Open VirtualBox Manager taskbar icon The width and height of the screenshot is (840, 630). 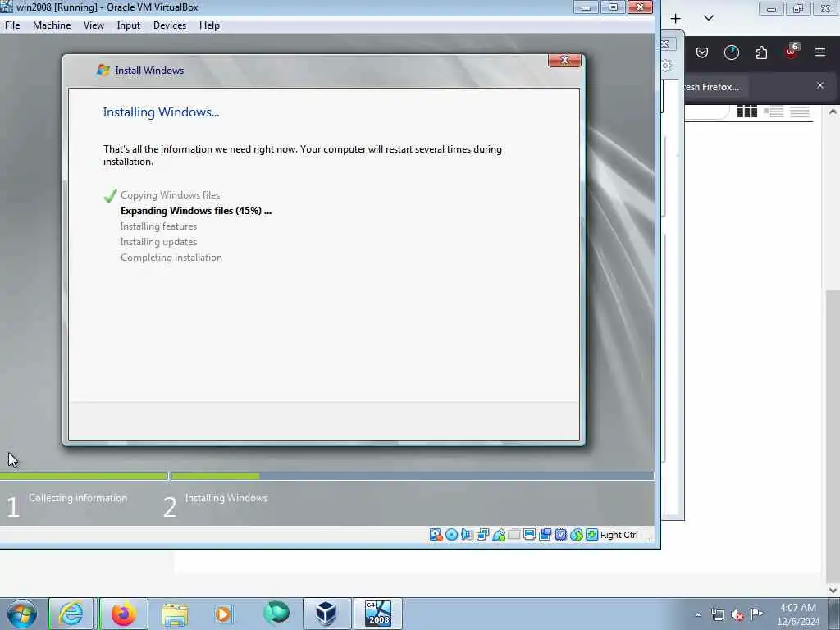pos(326,614)
